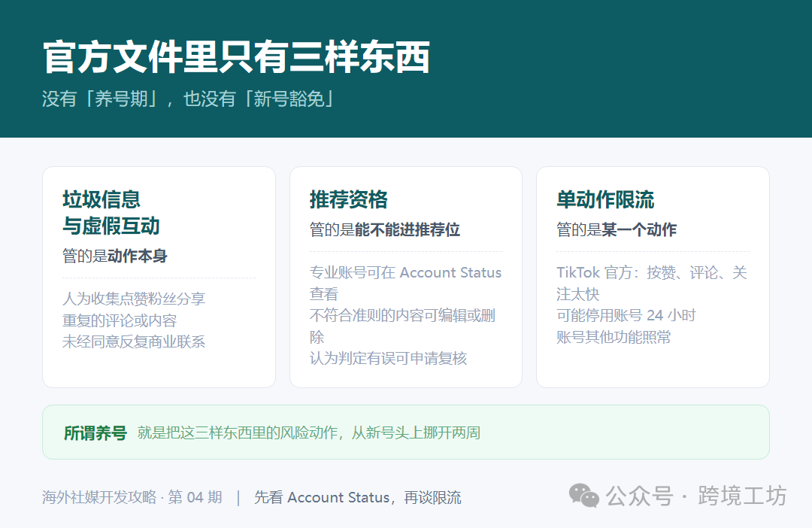Click the green label 所谓养号
Image resolution: width=812 pixels, height=528 pixels.
point(95,432)
